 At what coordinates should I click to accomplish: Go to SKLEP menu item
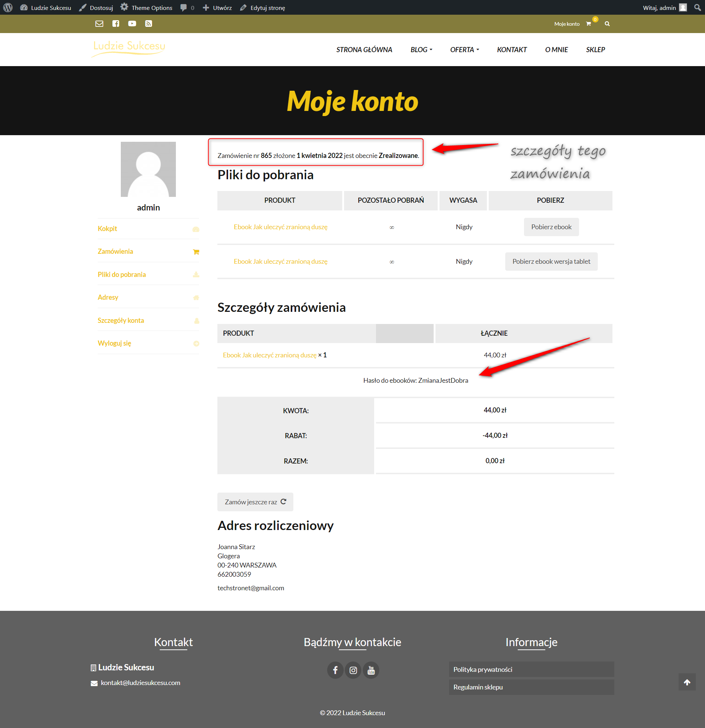coord(596,50)
